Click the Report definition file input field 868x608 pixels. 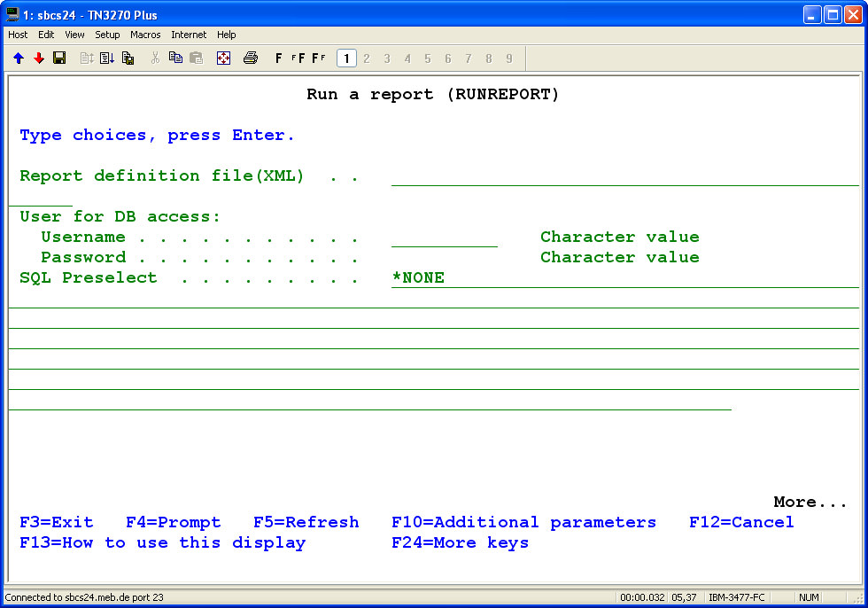tap(624, 176)
